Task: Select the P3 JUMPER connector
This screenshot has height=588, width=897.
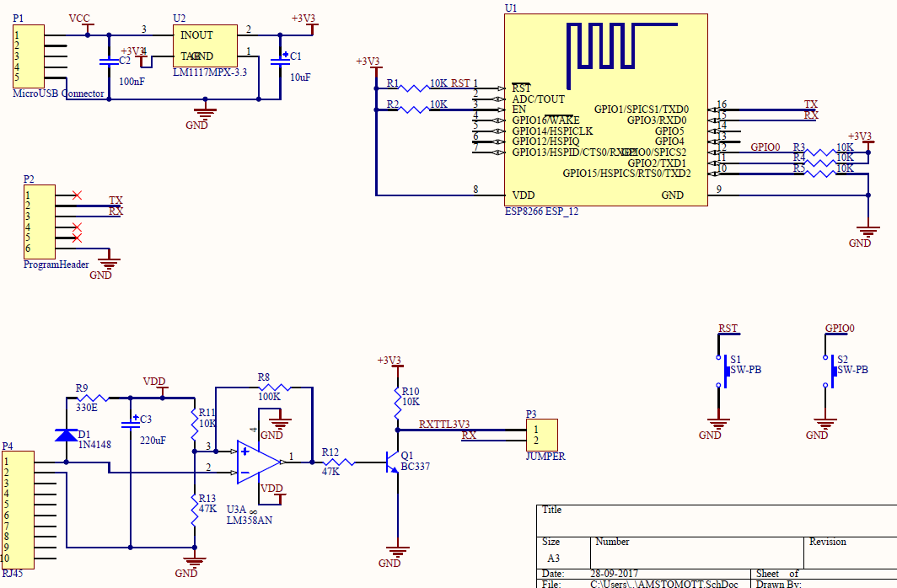Action: 545,435
